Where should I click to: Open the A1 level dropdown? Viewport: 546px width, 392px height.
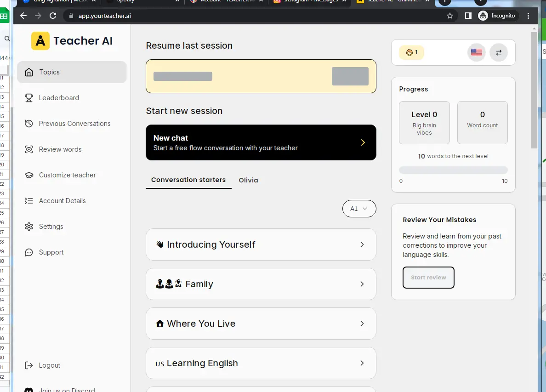(359, 209)
